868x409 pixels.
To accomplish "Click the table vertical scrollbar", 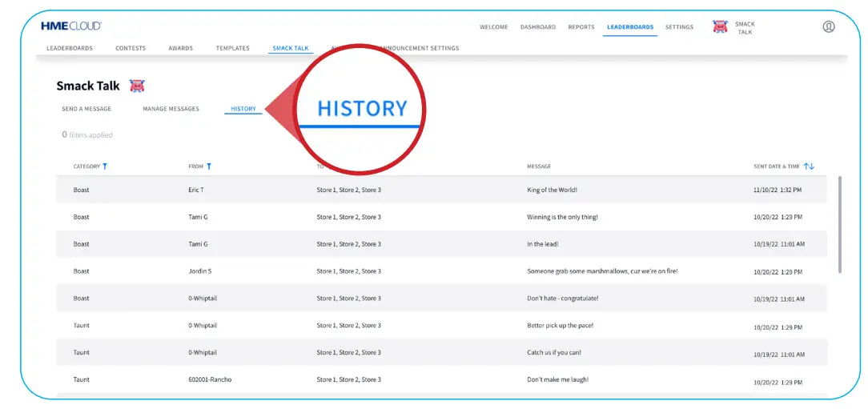I will [x=840, y=224].
